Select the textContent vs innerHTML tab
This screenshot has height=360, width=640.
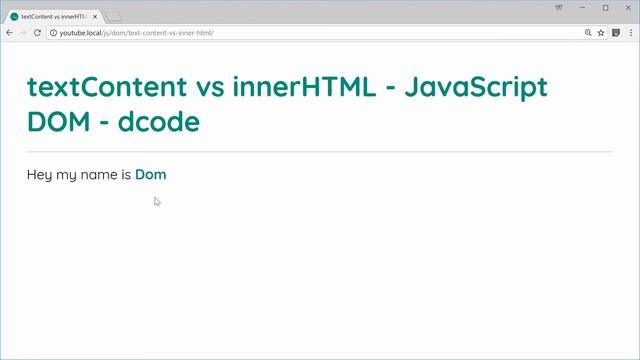(53, 17)
